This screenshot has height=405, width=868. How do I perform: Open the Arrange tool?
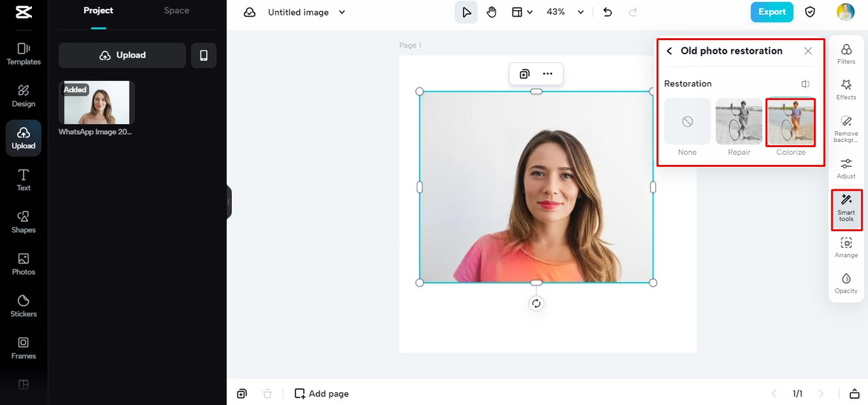click(846, 247)
